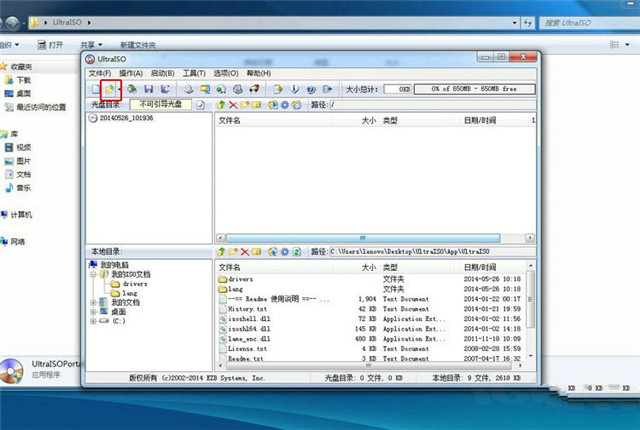Open the 启动(B) menu
Viewport: 640px width, 430px height.
pos(163,73)
